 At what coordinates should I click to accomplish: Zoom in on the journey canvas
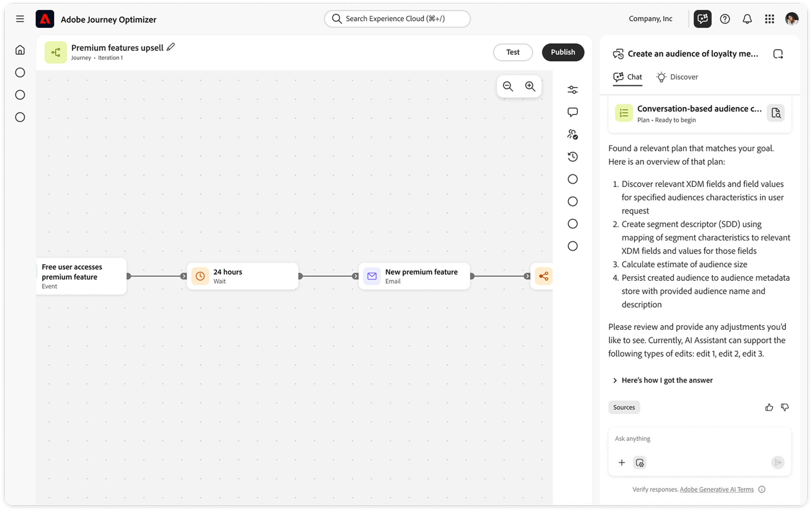click(530, 87)
